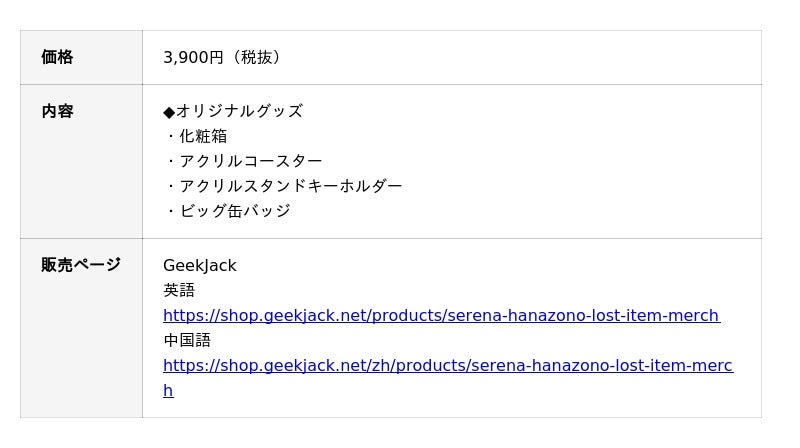Click the 化粧箱 list item
The image size is (800, 448).
tap(203, 136)
